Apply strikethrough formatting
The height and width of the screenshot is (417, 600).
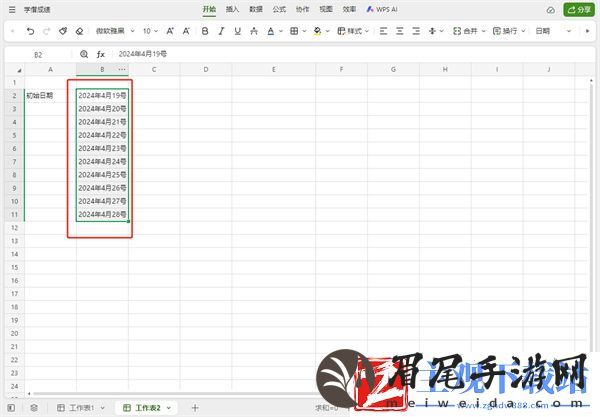(254, 31)
